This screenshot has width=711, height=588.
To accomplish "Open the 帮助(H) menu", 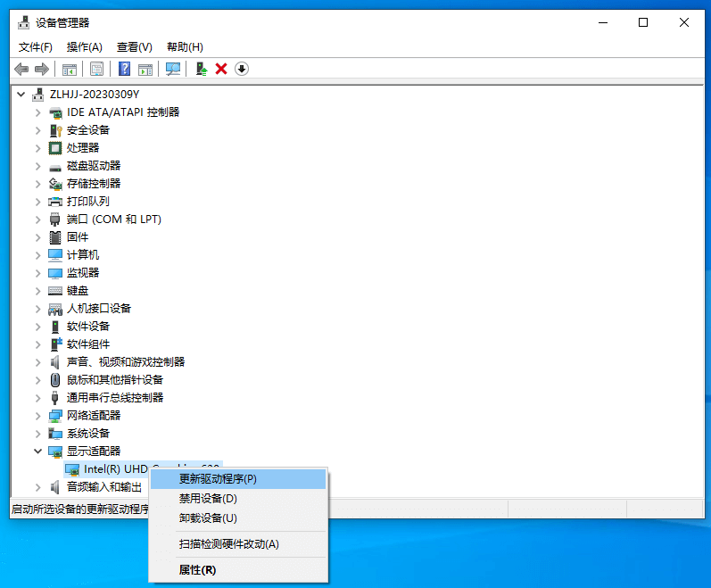I will pos(185,47).
